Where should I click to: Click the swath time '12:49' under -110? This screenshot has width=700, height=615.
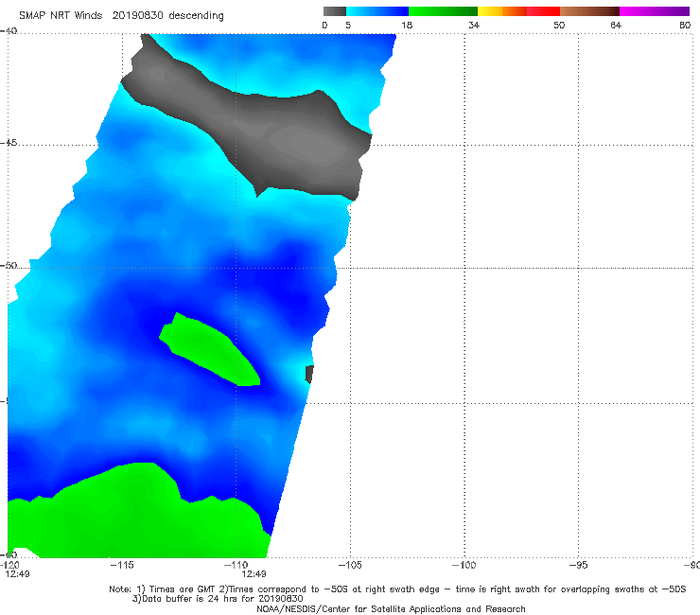(254, 574)
